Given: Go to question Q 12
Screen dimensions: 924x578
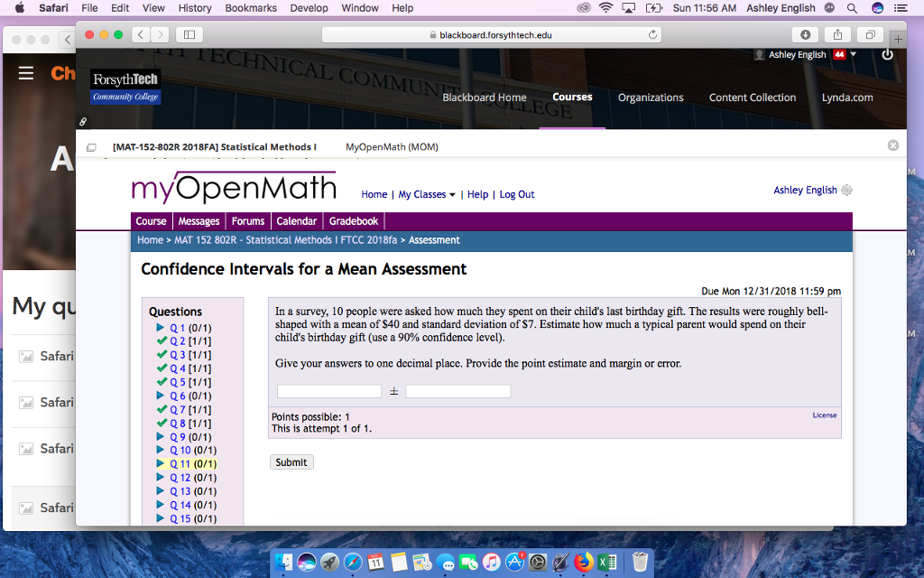Looking at the screenshot, I should [x=180, y=478].
